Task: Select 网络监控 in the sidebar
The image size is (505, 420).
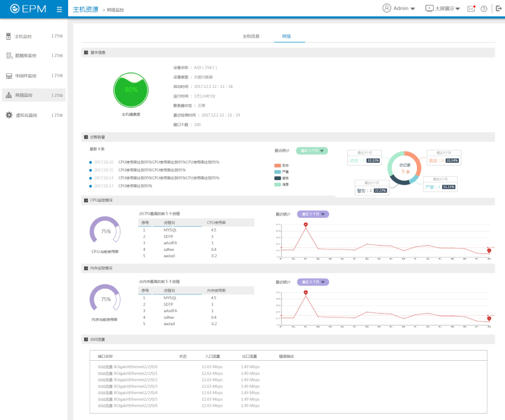Action: click(x=34, y=95)
